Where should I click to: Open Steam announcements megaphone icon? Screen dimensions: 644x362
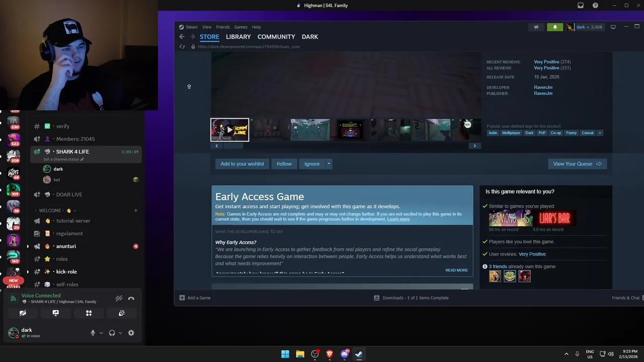(x=536, y=27)
